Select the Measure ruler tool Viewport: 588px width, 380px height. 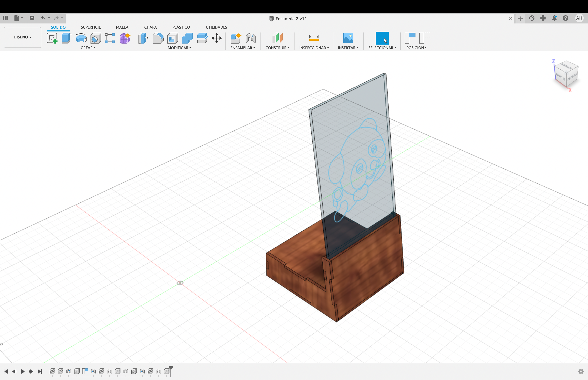314,38
